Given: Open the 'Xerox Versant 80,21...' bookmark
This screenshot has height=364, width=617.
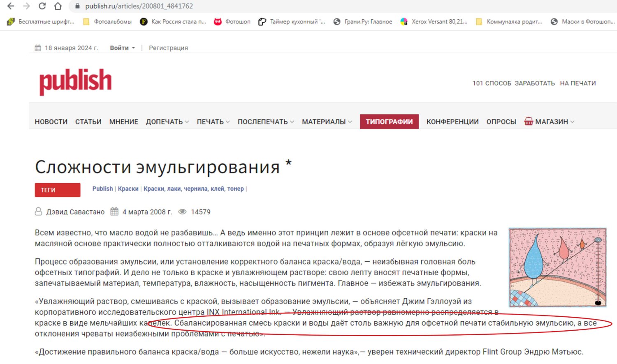Looking at the screenshot, I should coord(434,22).
